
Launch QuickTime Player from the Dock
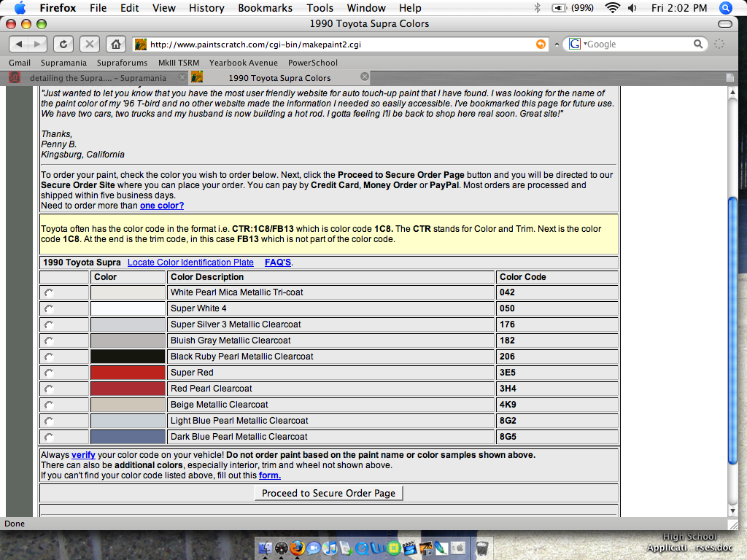coord(362,548)
